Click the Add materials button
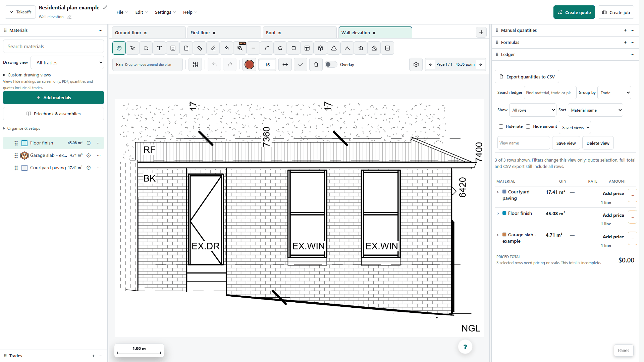This screenshot has width=644, height=362. (x=53, y=98)
